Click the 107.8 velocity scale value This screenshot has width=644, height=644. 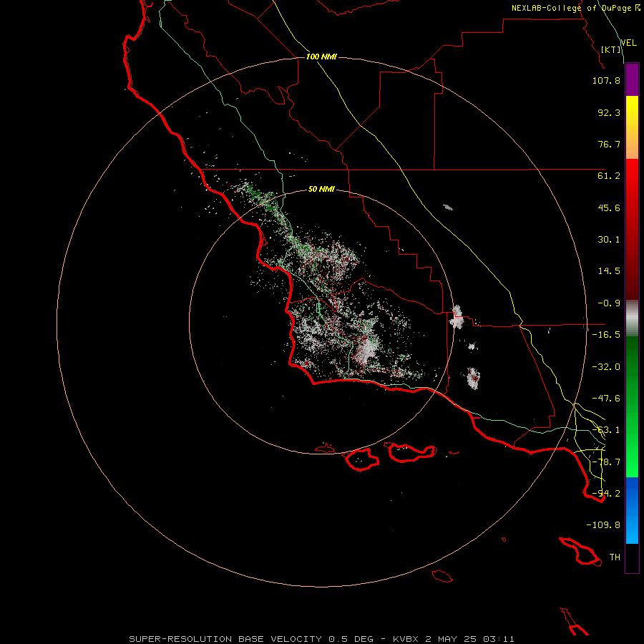point(606,81)
